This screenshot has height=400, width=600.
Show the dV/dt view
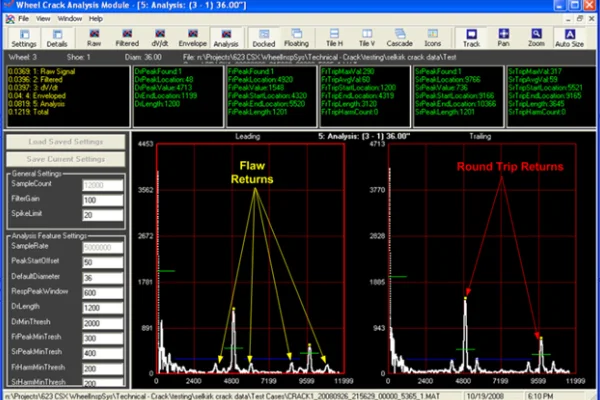click(x=160, y=38)
